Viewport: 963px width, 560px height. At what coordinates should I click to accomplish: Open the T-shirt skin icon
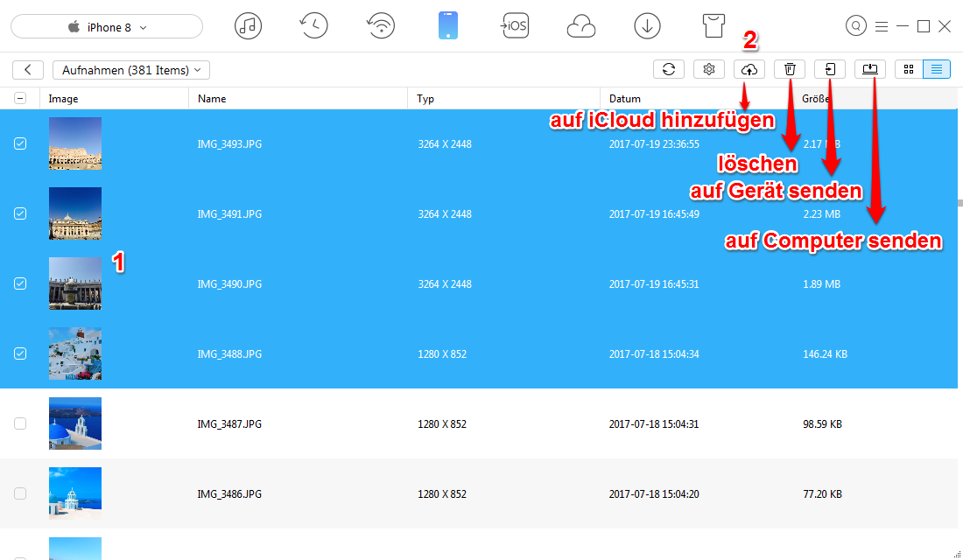[x=713, y=26]
